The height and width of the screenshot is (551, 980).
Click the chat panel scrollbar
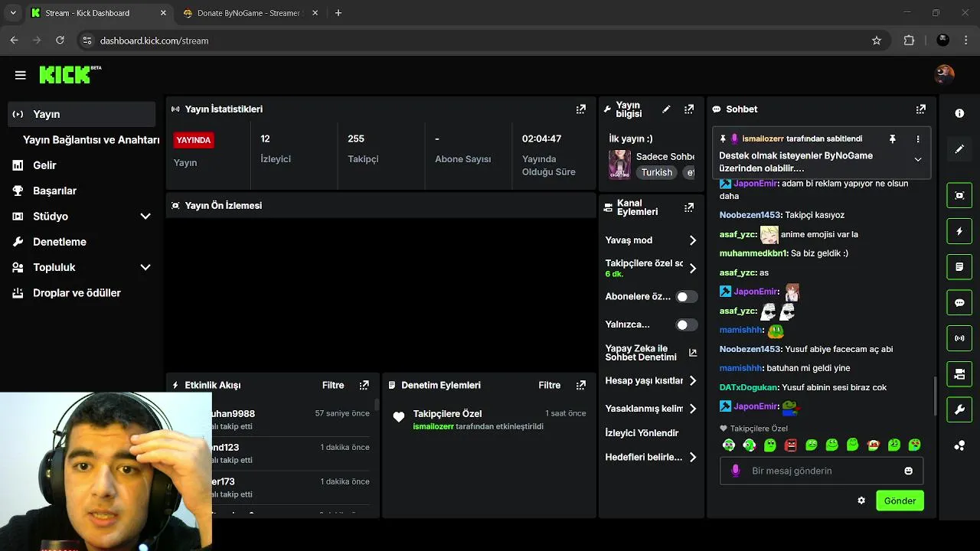tap(934, 396)
